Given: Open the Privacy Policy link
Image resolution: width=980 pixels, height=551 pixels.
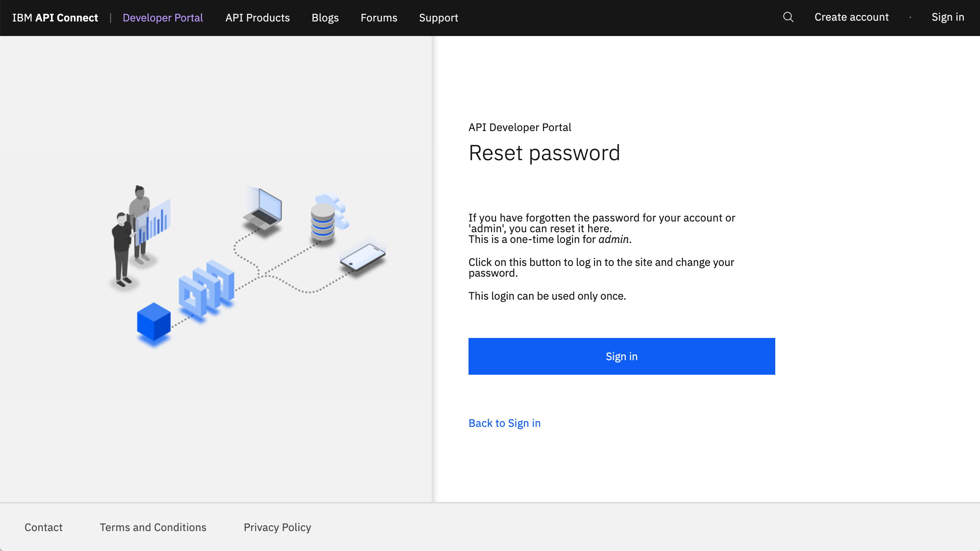Looking at the screenshot, I should point(277,527).
